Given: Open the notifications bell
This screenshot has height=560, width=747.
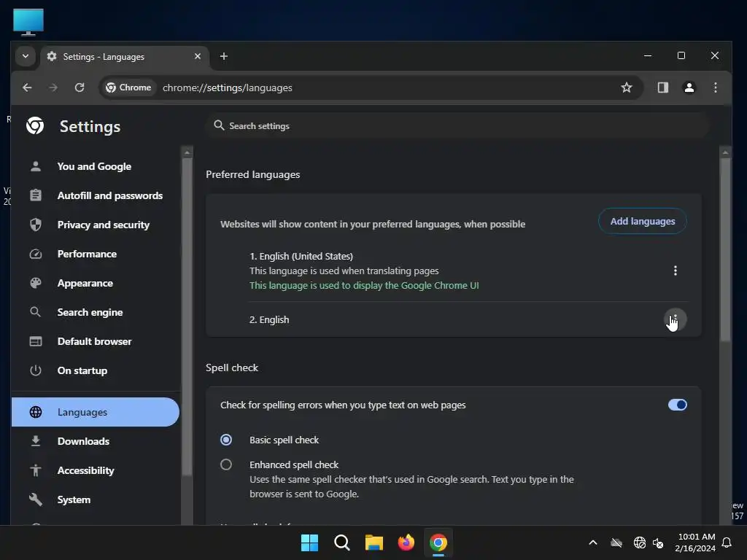Looking at the screenshot, I should 727,542.
